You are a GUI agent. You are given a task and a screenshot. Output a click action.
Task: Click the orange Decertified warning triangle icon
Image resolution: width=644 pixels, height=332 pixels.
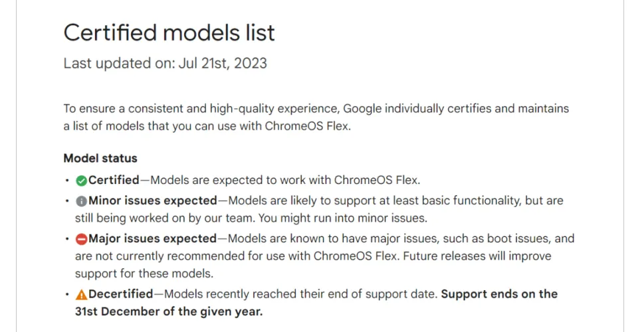point(81,294)
